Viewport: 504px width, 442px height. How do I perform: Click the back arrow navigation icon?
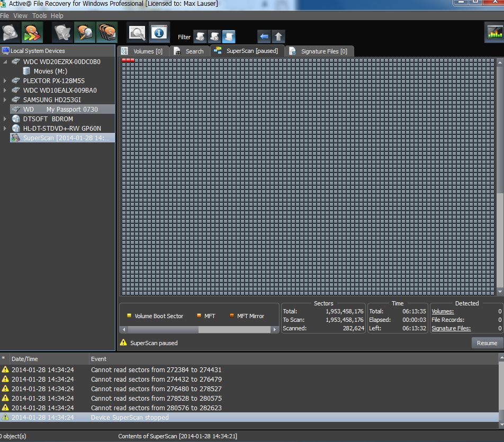point(264,37)
